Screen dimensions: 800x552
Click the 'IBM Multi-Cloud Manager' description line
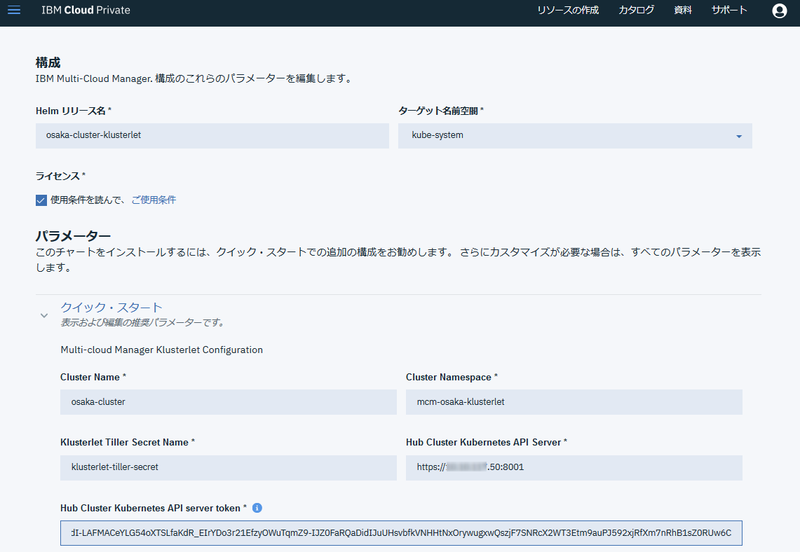(x=194, y=79)
